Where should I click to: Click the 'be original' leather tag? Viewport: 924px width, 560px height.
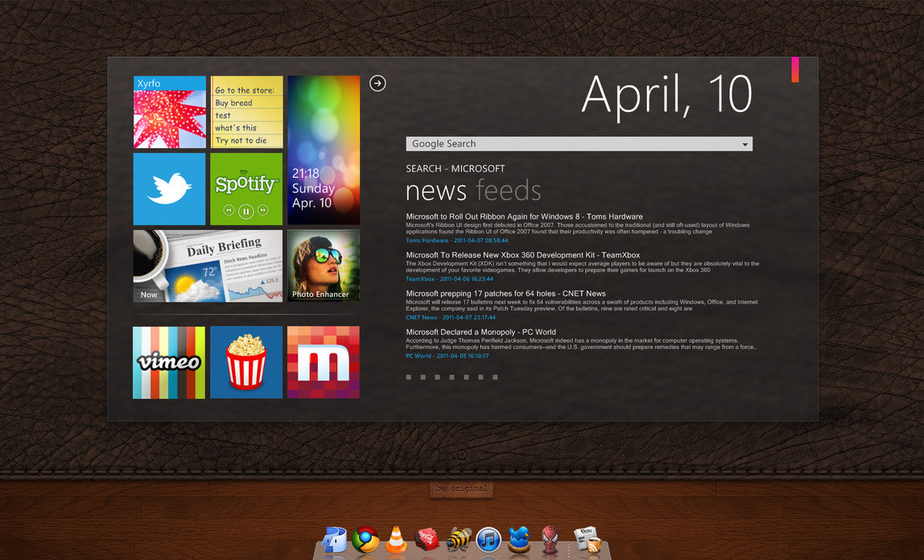[462, 488]
